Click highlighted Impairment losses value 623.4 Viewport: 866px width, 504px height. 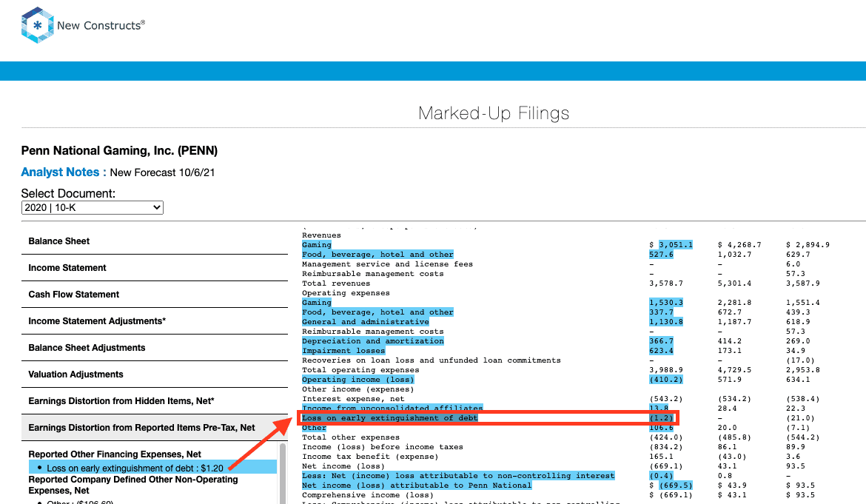[661, 351]
